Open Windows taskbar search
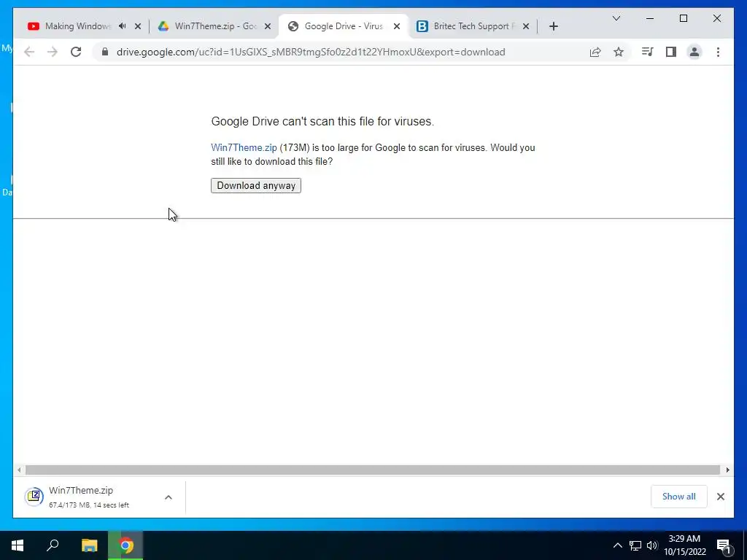Viewport: 747px width, 560px height. tap(53, 545)
